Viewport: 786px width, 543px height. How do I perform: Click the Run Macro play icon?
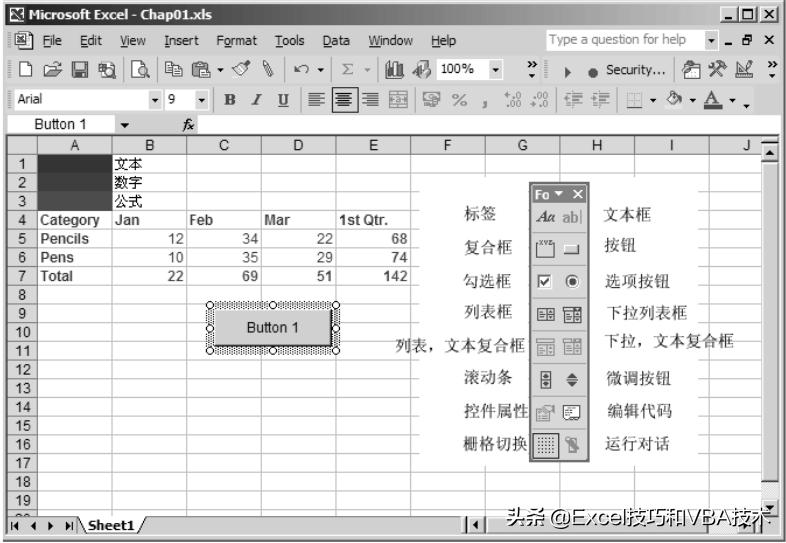(567, 72)
